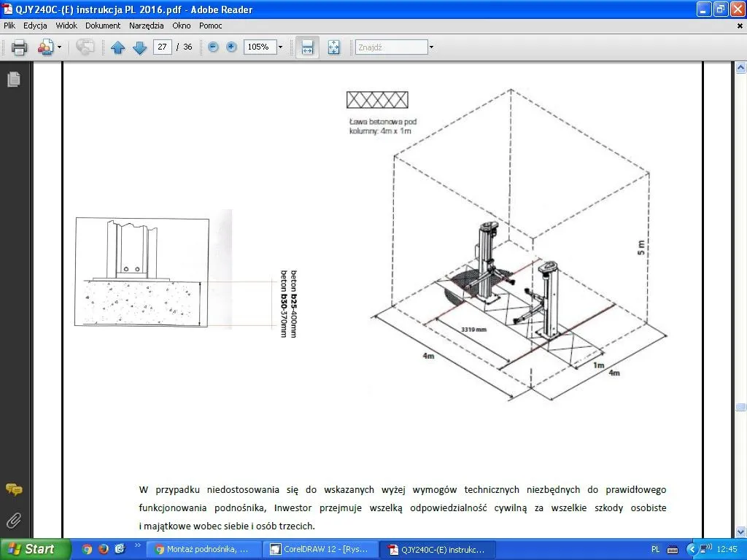Image resolution: width=747 pixels, height=560 pixels.
Task: Zoom in using the plus icon
Action: click(231, 47)
